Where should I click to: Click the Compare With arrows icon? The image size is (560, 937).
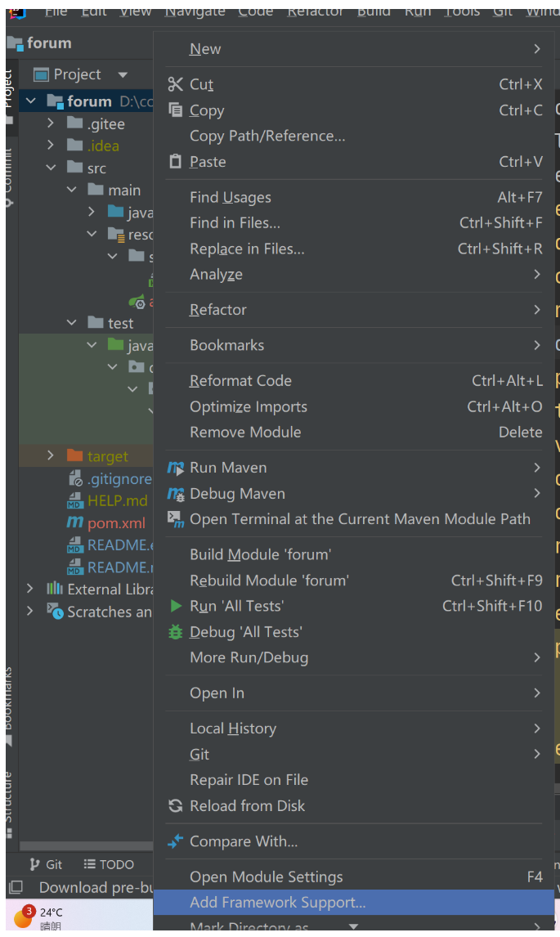(176, 841)
